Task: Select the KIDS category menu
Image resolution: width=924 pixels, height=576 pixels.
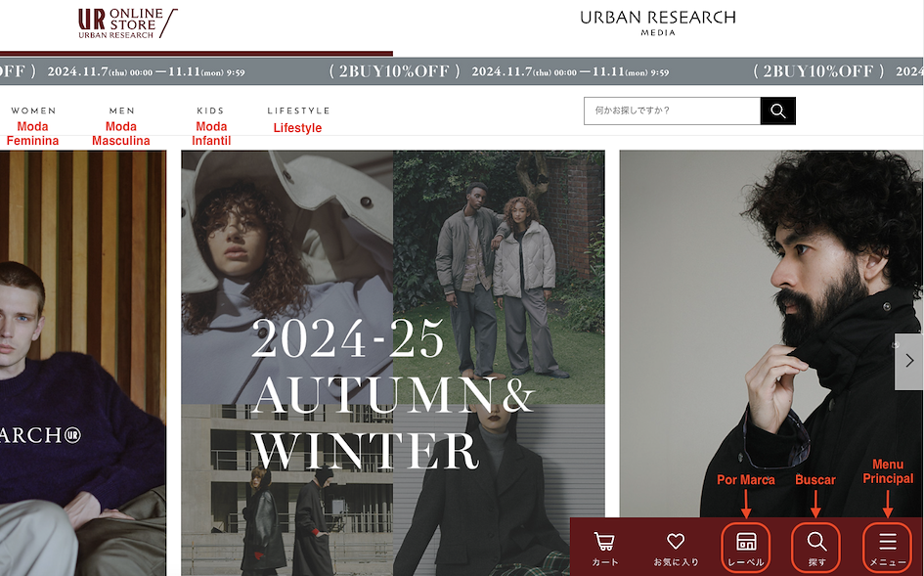Action: pos(210,111)
